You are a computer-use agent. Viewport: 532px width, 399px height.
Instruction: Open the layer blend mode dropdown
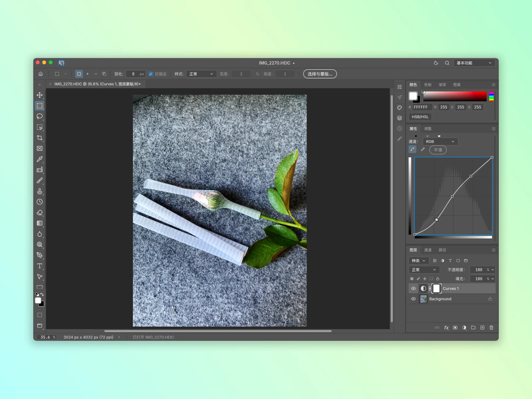(x=424, y=270)
